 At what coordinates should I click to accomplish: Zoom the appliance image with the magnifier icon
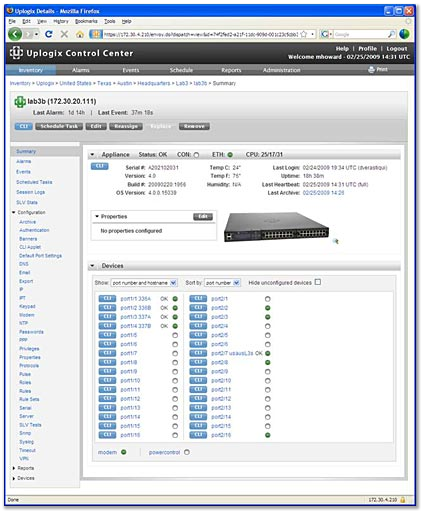point(336,241)
